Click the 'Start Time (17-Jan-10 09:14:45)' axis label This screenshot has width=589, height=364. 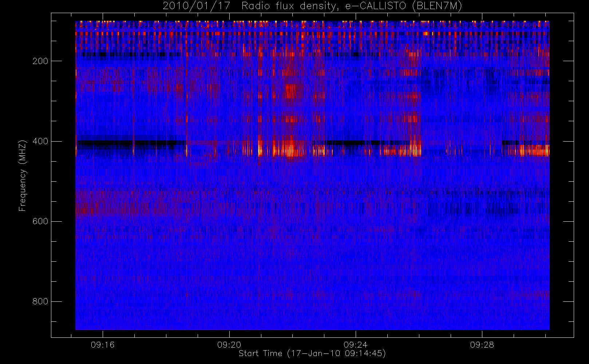(x=312, y=353)
